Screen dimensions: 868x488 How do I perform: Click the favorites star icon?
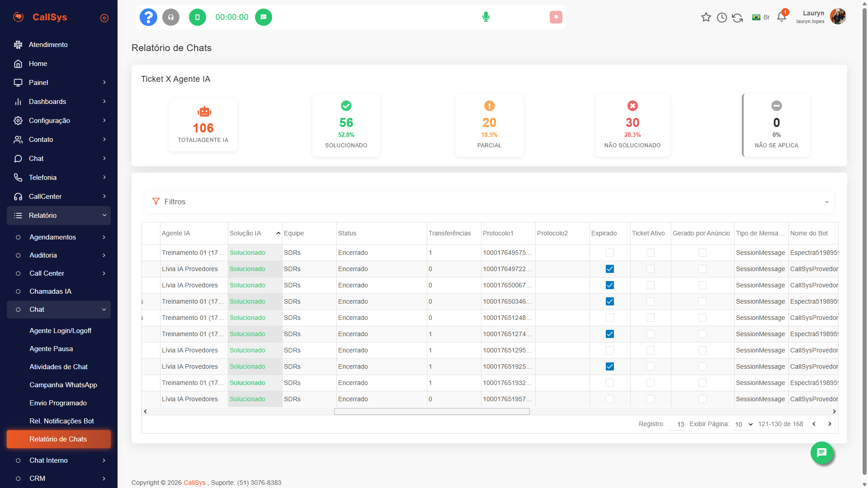[x=706, y=17]
